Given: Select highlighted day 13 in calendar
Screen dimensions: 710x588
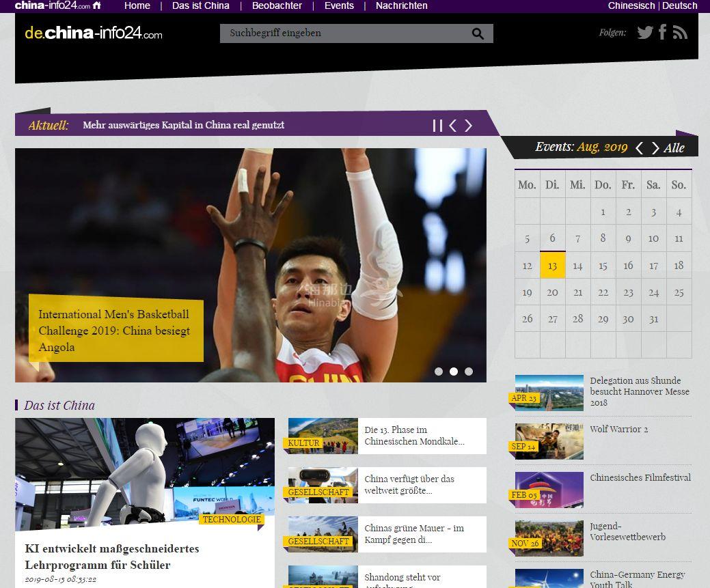Looking at the screenshot, I should point(552,266).
